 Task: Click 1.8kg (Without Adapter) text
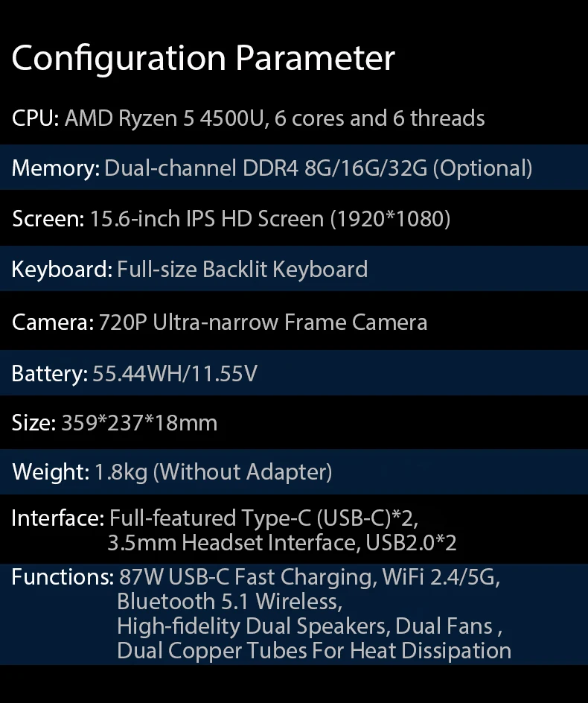214,473
